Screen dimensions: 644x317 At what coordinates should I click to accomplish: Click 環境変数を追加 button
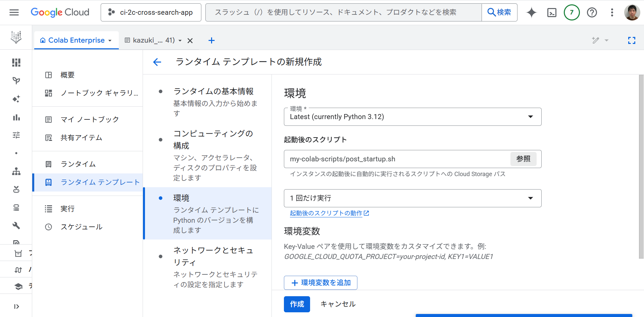coord(320,283)
